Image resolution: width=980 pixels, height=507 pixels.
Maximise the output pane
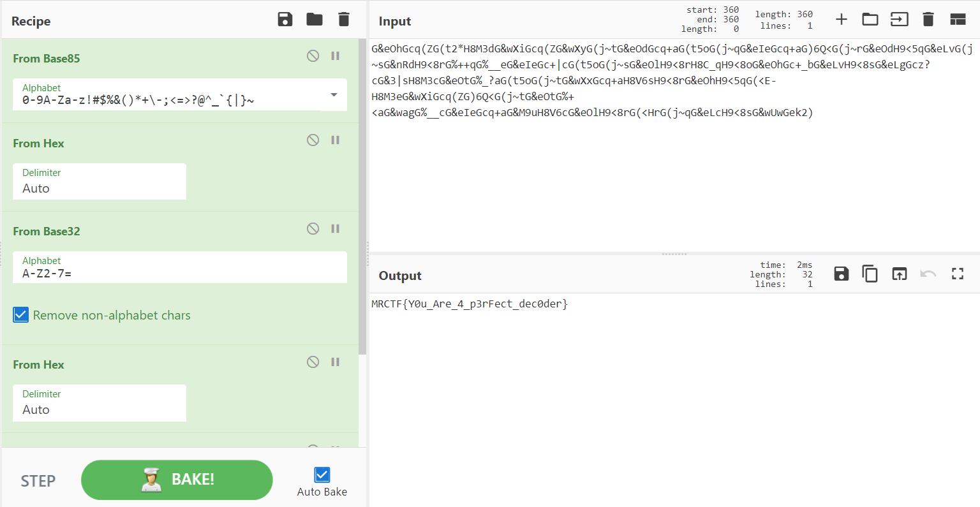pyautogui.click(x=957, y=274)
